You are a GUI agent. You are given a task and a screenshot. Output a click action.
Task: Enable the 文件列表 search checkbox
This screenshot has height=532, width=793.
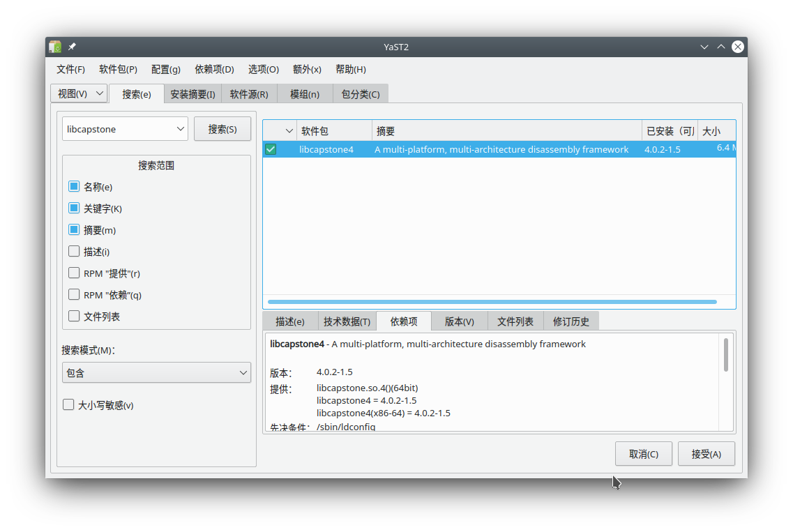point(73,316)
